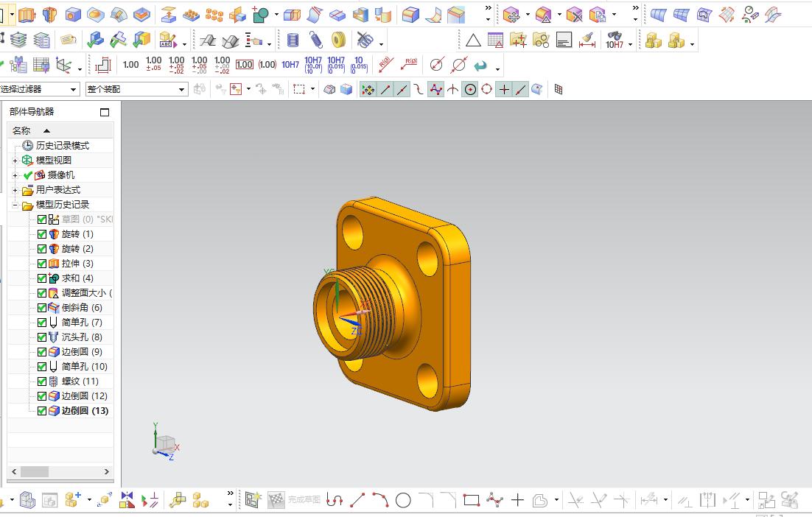Select the Studio Spline sketch tool
Image resolution: width=812 pixels, height=517 pixels.
pyautogui.click(x=494, y=500)
